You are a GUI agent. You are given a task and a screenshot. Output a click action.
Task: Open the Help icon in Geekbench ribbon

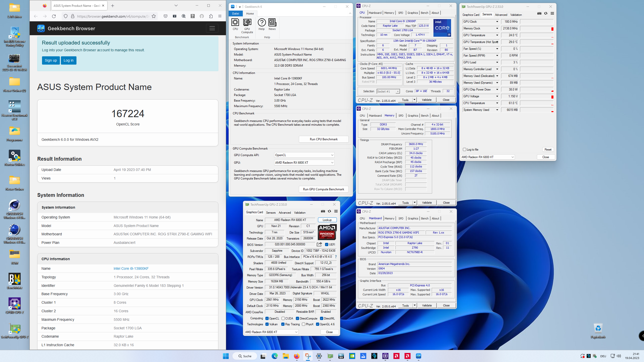click(x=262, y=24)
